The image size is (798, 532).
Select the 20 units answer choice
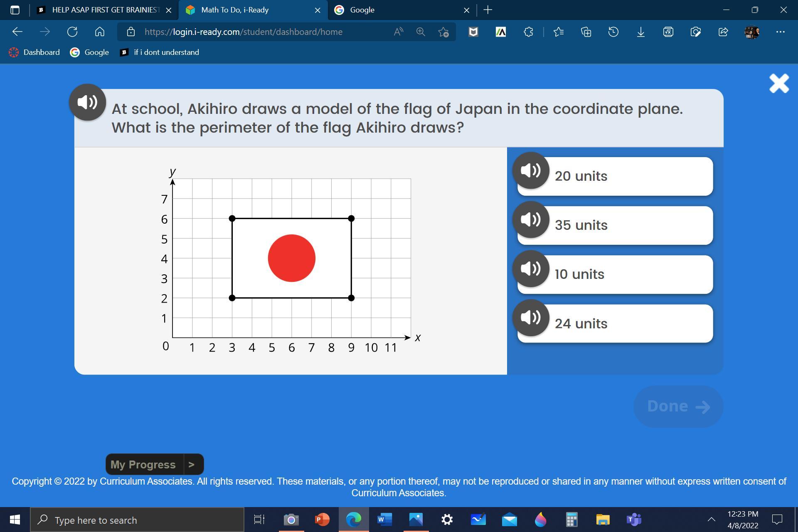623,176
